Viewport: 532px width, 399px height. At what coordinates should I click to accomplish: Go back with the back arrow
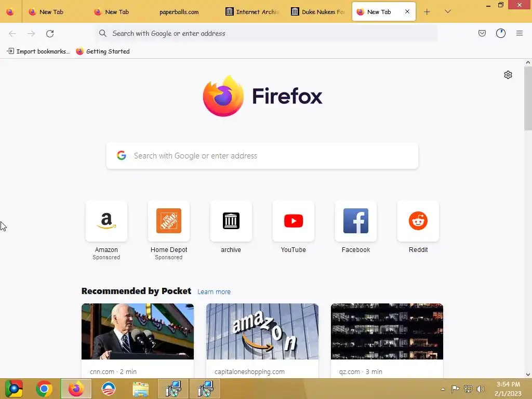coord(12,33)
